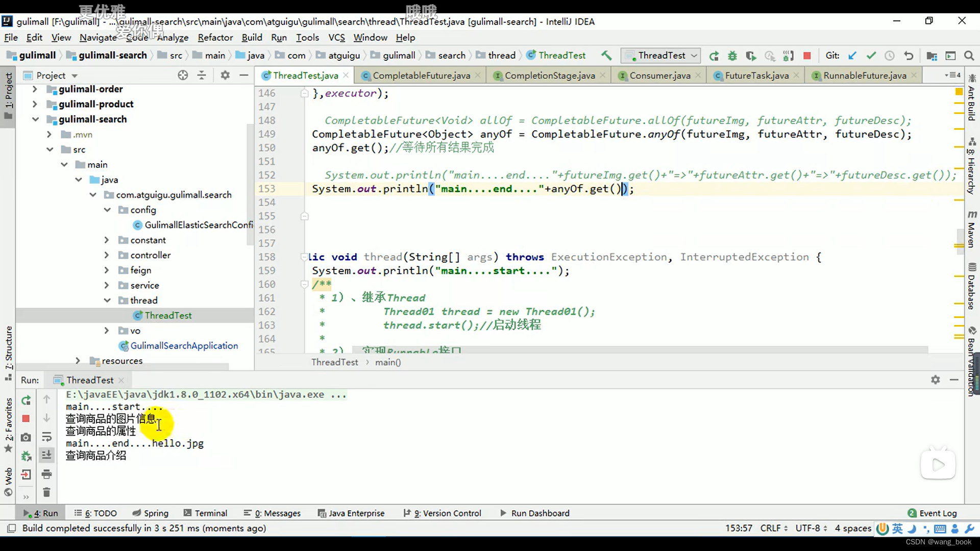The image size is (980, 551).
Task: Click the Run Dashboard button
Action: (x=541, y=513)
